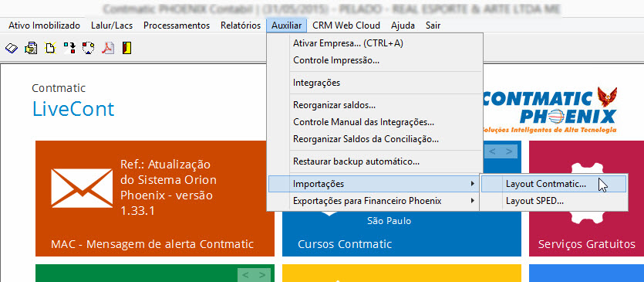Expand the Importações submenu

click(x=375, y=184)
